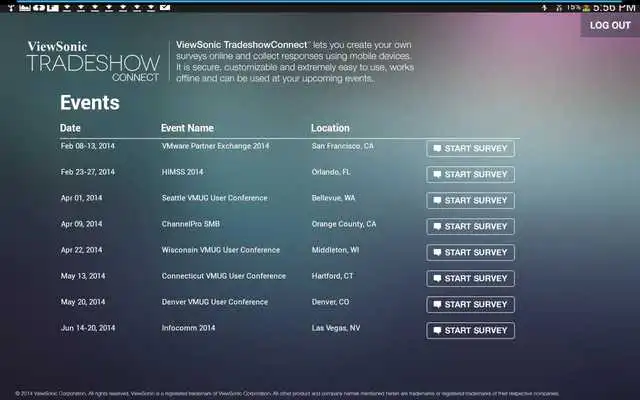The height and width of the screenshot is (400, 640).
Task: Click event name 'HIMSS 2014'
Action: (182, 172)
